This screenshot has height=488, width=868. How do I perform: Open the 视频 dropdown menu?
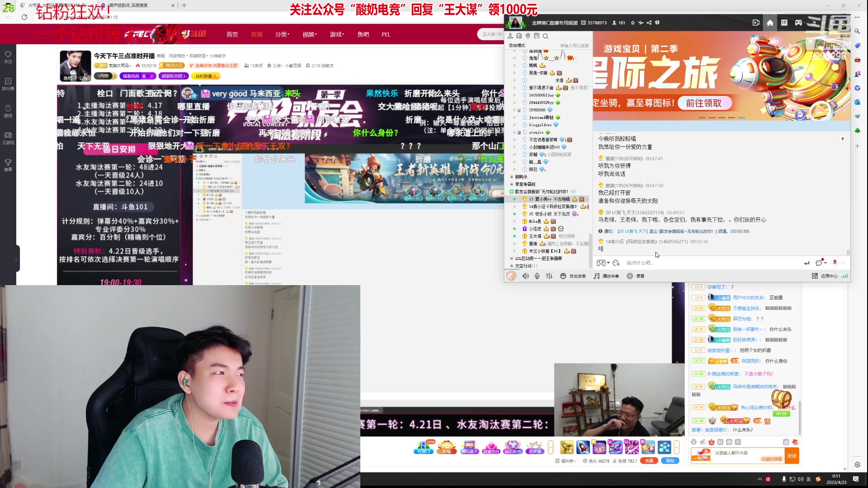point(310,34)
